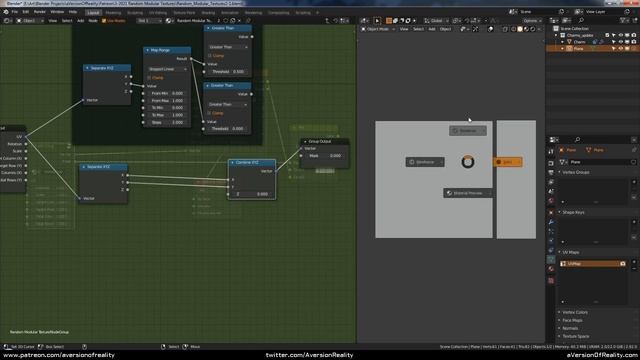Click the outliner search icon
640x360 pixels.
pyautogui.click(x=581, y=20)
